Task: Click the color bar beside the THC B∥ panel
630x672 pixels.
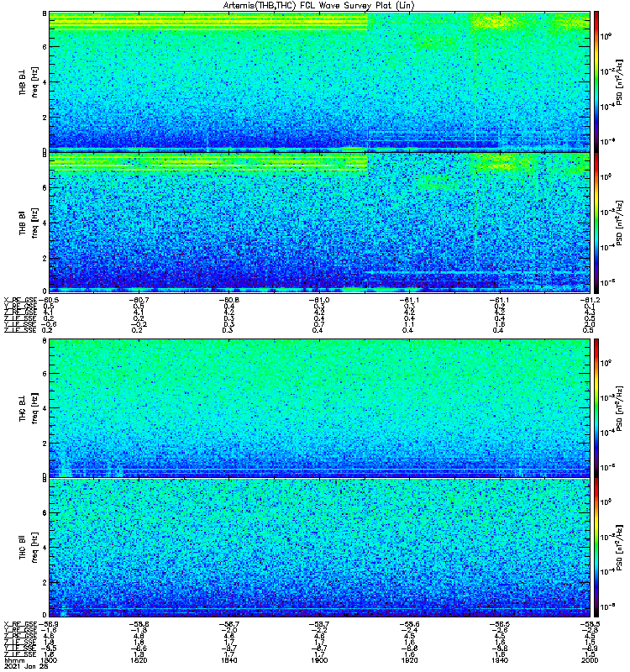Action: (596, 548)
